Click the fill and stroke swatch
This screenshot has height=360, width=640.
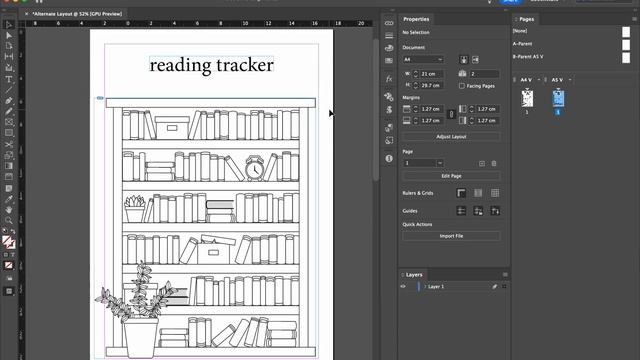[x=8, y=242]
